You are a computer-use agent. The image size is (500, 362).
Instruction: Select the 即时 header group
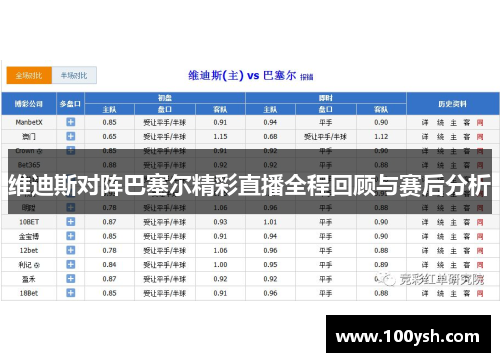[x=326, y=98]
